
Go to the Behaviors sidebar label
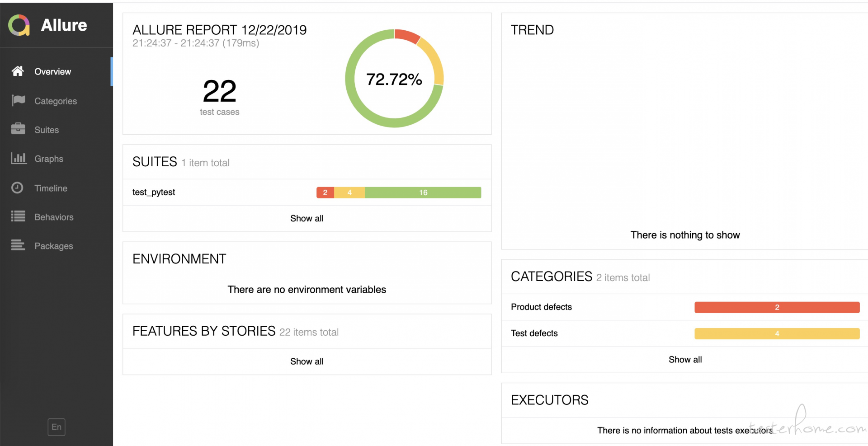click(x=54, y=217)
